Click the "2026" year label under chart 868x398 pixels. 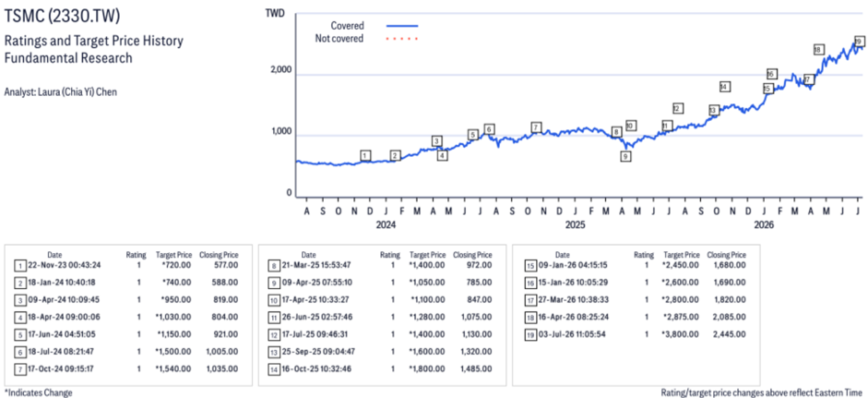[x=764, y=225]
